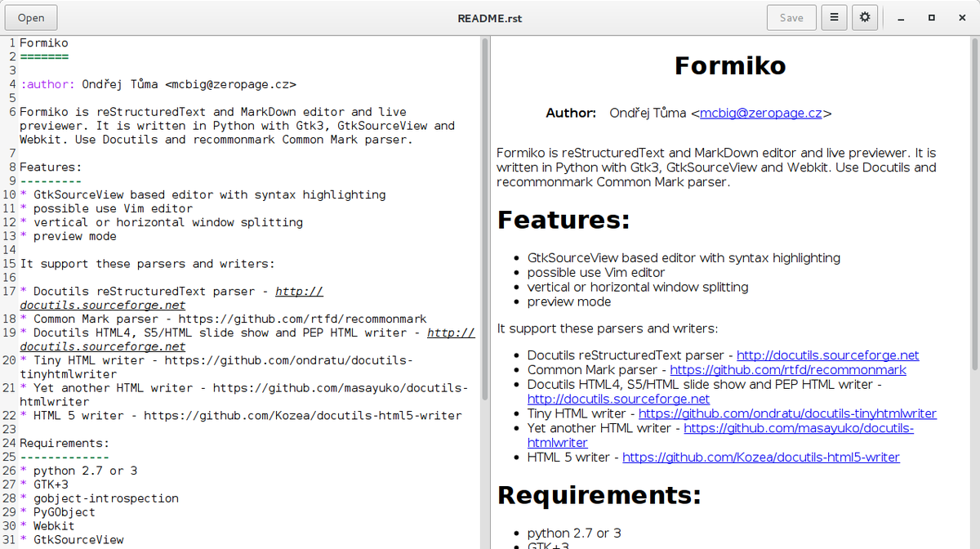The width and height of the screenshot is (980, 549).
Task: Click the Formiko heading in the preview pane
Action: (729, 65)
